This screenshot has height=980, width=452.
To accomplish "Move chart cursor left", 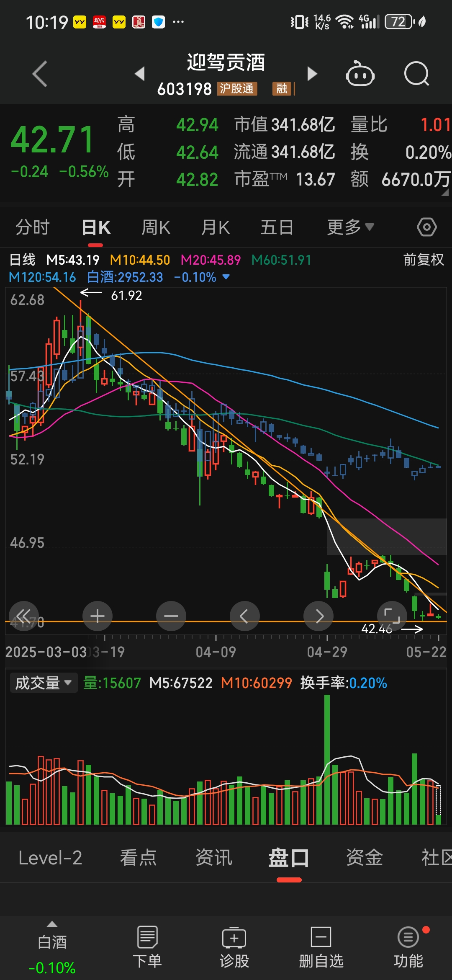I will 245,616.
